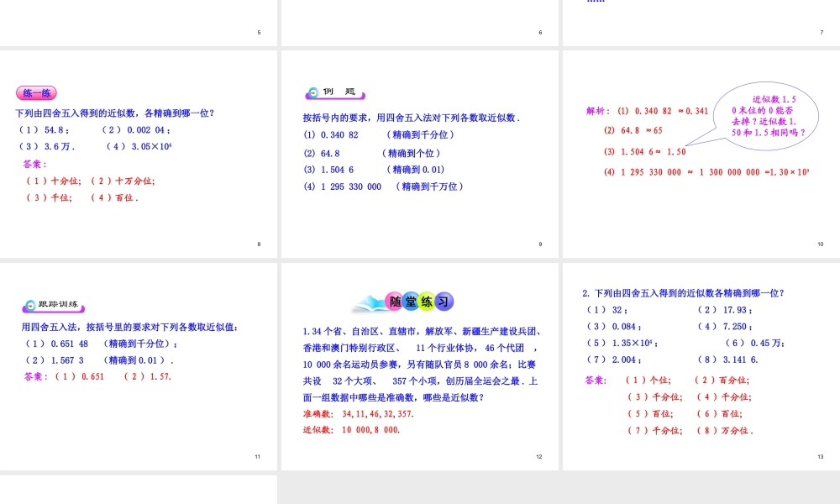Open slide 13 with the 四舍五入 question
This screenshot has height=504, width=840.
[x=701, y=365]
